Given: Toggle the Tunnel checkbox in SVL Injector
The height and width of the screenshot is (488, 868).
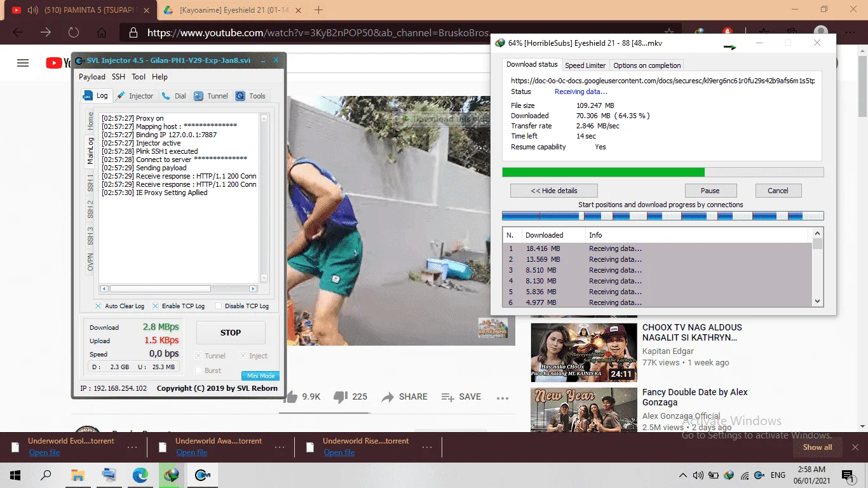Looking at the screenshot, I should [198, 356].
